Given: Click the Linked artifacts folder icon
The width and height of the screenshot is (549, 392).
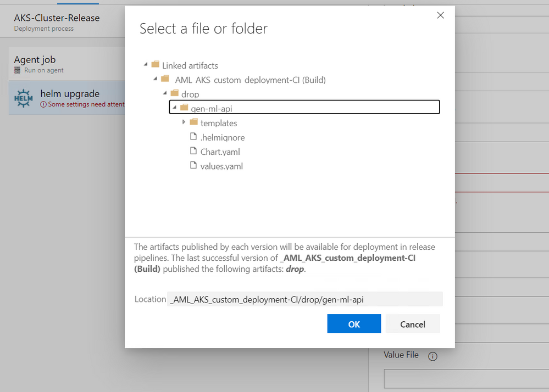Looking at the screenshot, I should point(156,64).
